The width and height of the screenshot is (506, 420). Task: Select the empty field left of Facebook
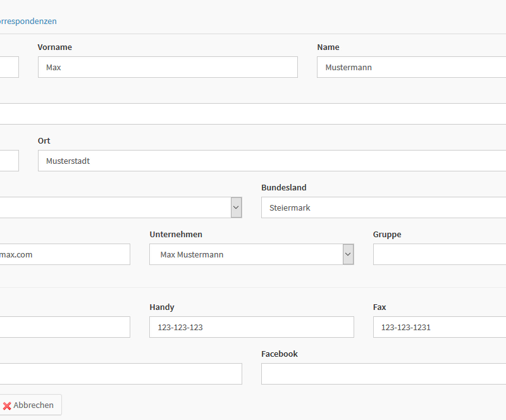(120, 374)
